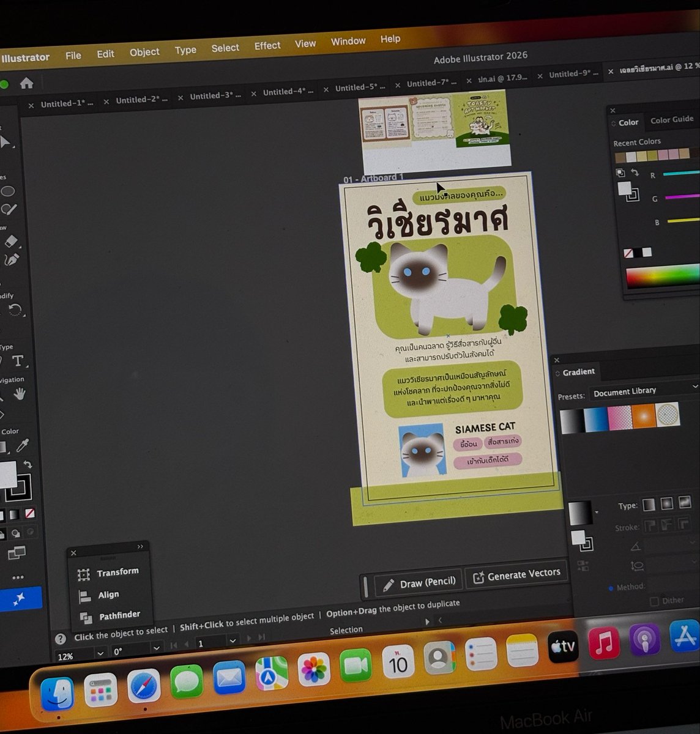Open Safari from the Dock
The width and height of the screenshot is (700, 734).
click(144, 687)
